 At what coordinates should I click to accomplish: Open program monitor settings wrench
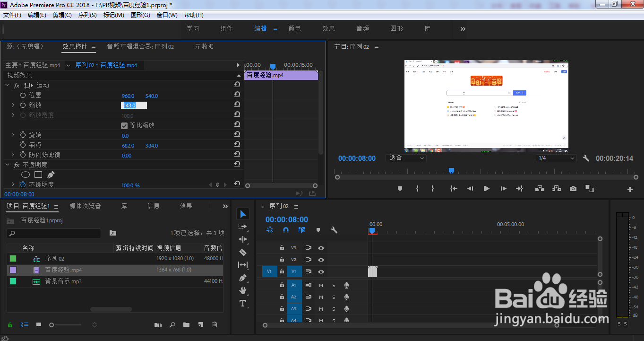tap(586, 158)
